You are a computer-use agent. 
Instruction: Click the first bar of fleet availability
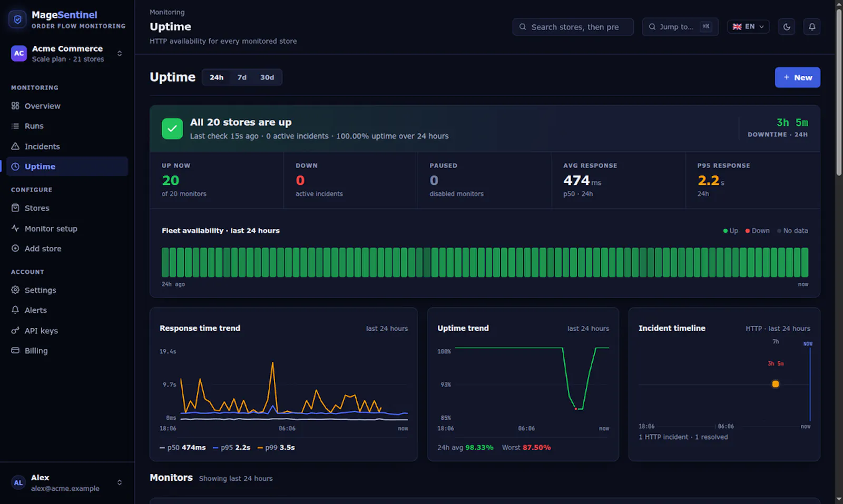[165, 262]
